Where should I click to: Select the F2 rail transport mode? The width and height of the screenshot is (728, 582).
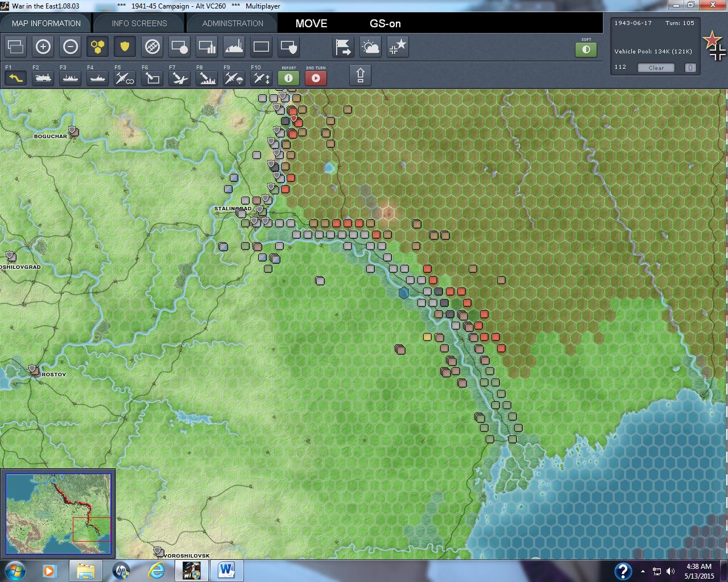[x=43, y=78]
